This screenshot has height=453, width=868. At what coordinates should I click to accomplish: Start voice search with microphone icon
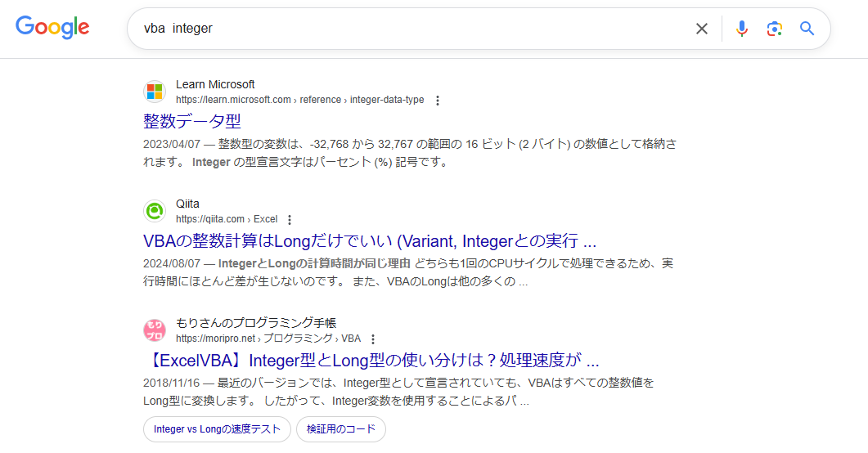tap(742, 29)
